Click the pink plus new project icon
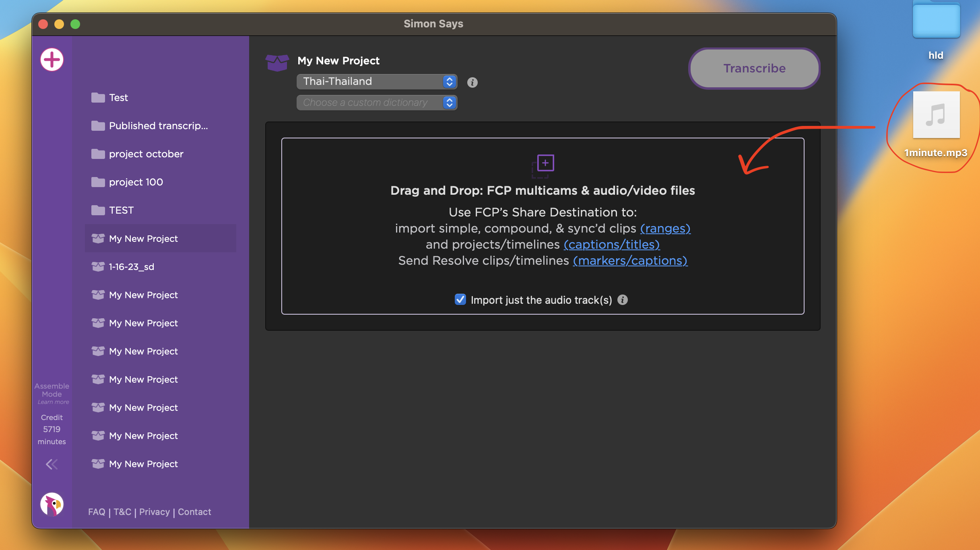Image resolution: width=980 pixels, height=550 pixels. (52, 60)
